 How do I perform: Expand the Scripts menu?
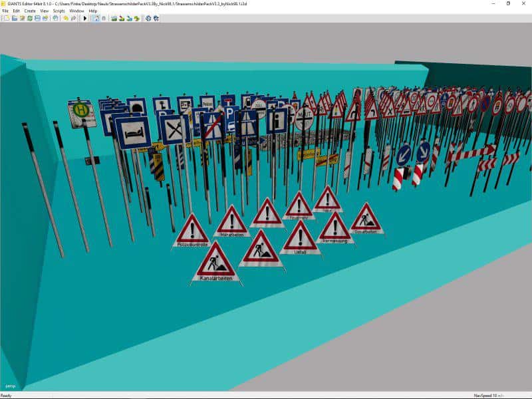coord(59,11)
